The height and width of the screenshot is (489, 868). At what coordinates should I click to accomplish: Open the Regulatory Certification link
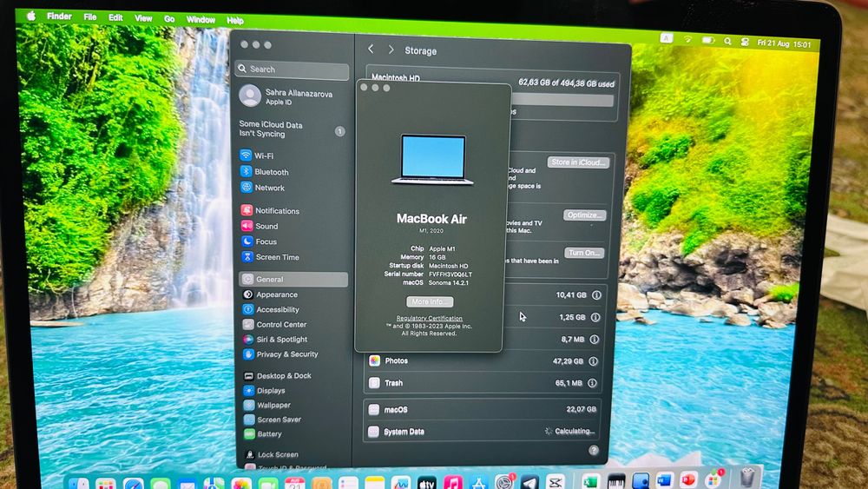[429, 319]
